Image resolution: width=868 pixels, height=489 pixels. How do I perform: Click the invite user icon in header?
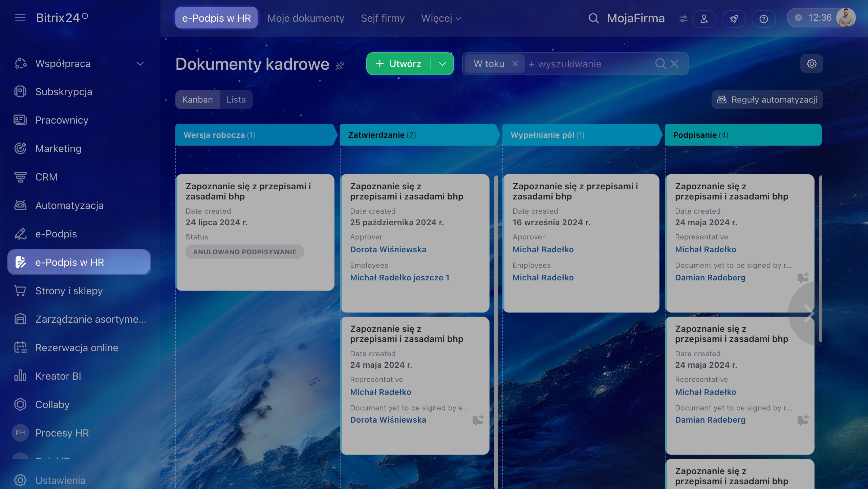click(x=704, y=19)
